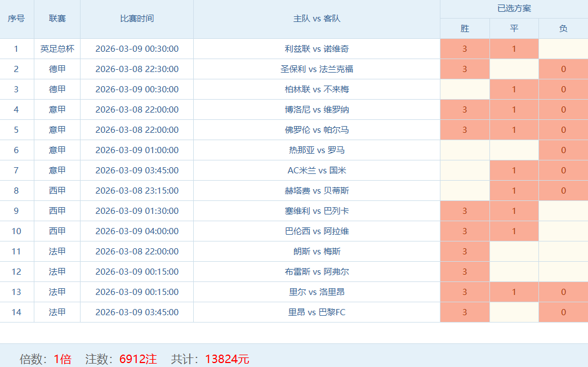The width and height of the screenshot is (588, 367).
Task: Open the 赫塔费 vs 贝蒂斯 match
Action: [x=317, y=191]
